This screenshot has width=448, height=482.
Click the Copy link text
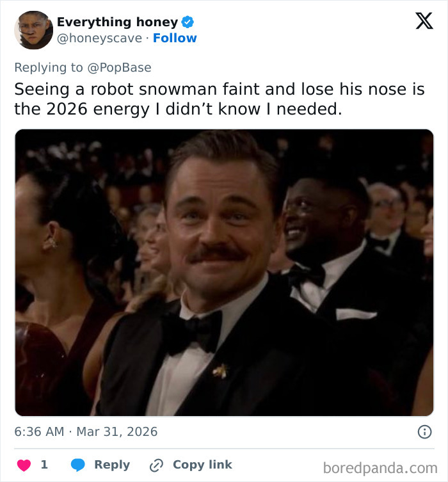[202, 465]
